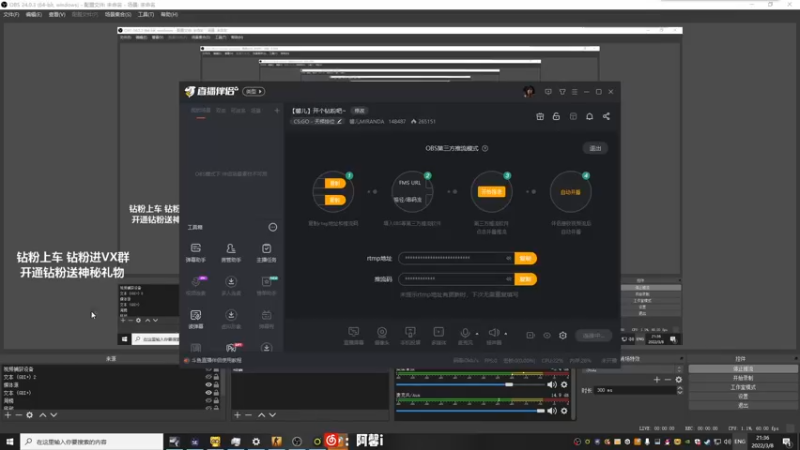Open the OBS 编辑(E) menu

click(x=34, y=15)
